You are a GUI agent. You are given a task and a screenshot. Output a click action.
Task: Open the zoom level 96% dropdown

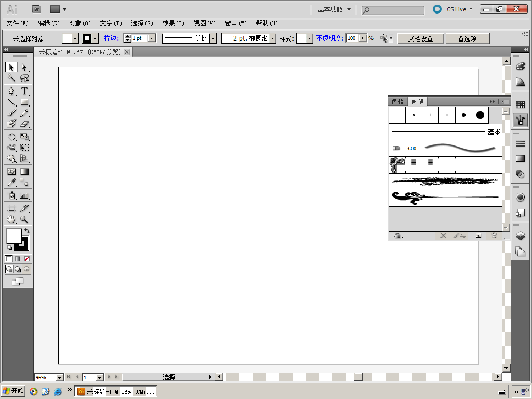tap(59, 377)
